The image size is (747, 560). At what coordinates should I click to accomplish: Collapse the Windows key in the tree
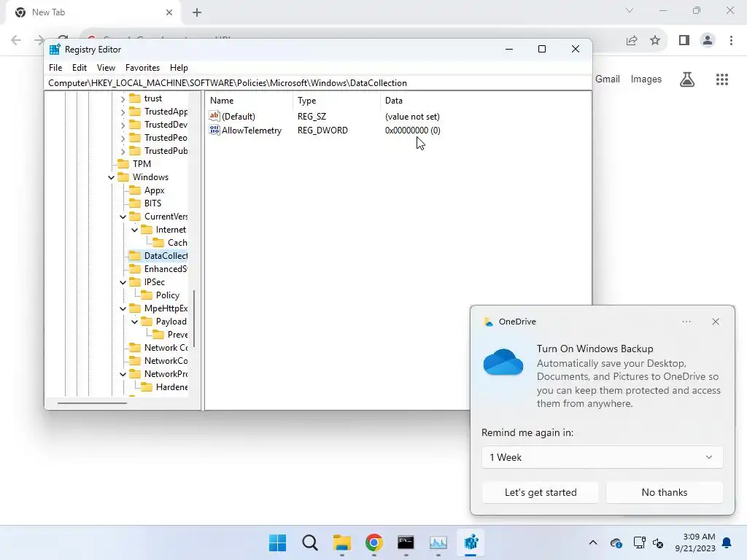coord(111,177)
